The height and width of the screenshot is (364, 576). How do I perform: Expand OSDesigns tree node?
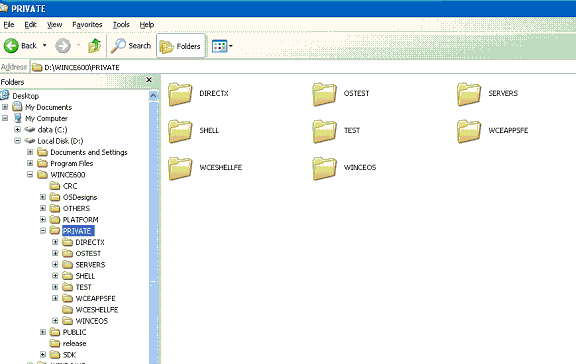(x=43, y=197)
